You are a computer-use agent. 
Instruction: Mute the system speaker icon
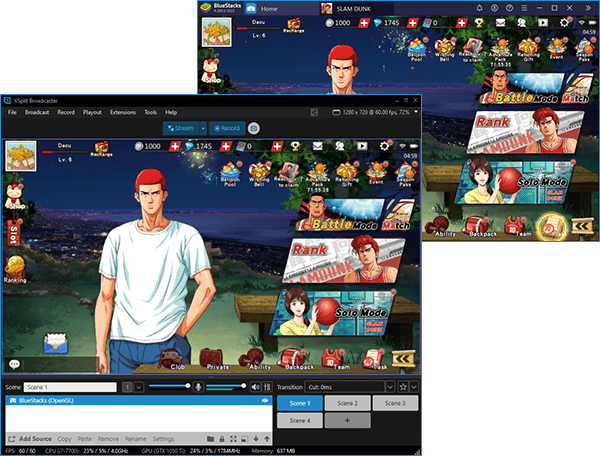pos(255,387)
